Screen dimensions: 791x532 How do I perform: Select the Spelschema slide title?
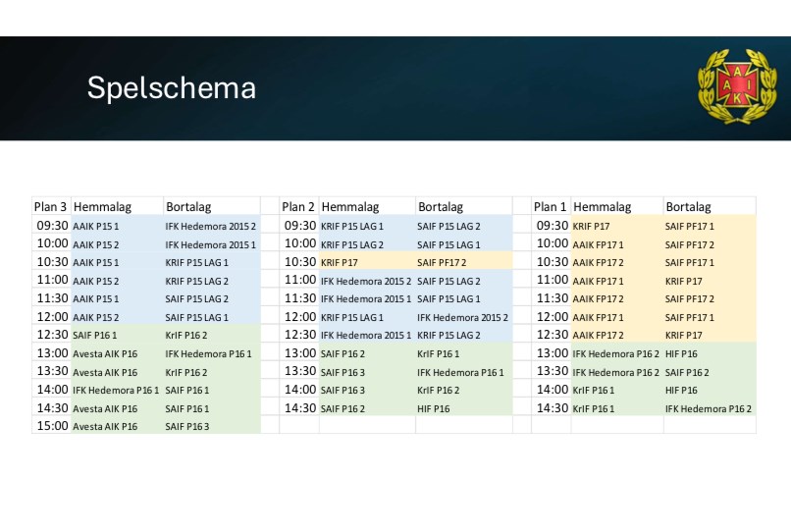coord(172,88)
